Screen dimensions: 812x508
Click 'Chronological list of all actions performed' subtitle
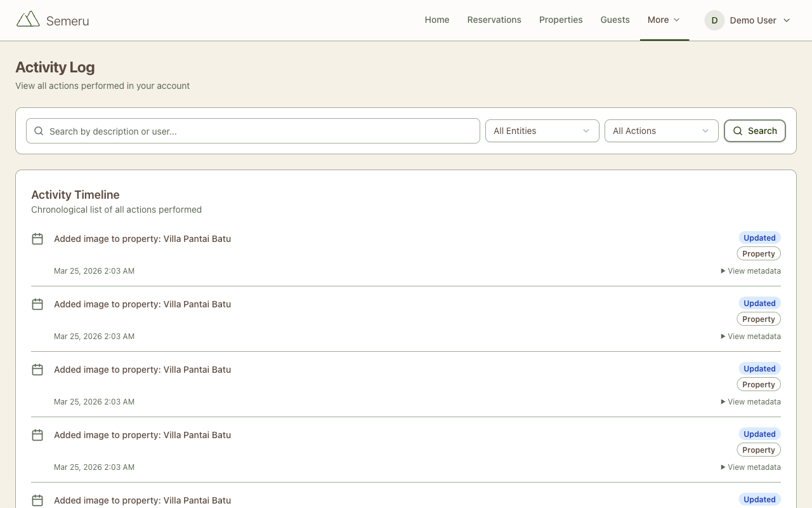coord(117,210)
